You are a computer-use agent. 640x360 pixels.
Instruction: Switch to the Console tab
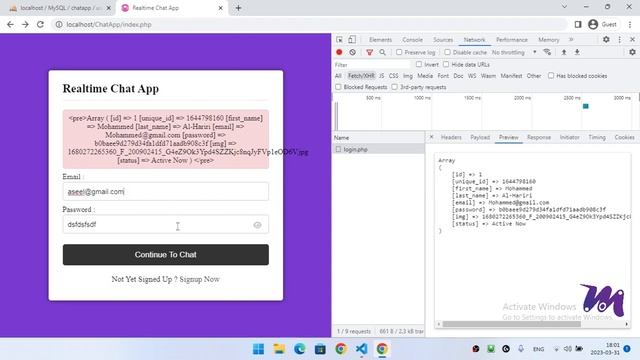(412, 40)
